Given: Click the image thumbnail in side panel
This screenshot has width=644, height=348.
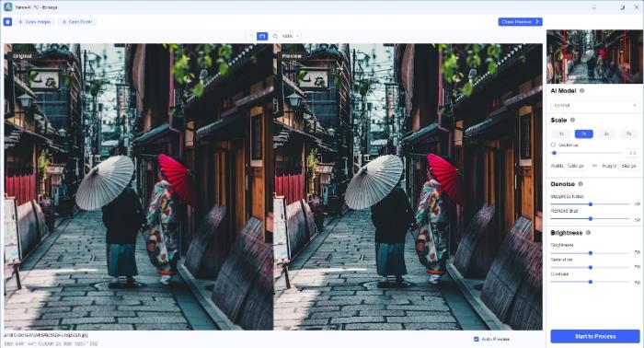Looking at the screenshot, I should click(594, 57).
